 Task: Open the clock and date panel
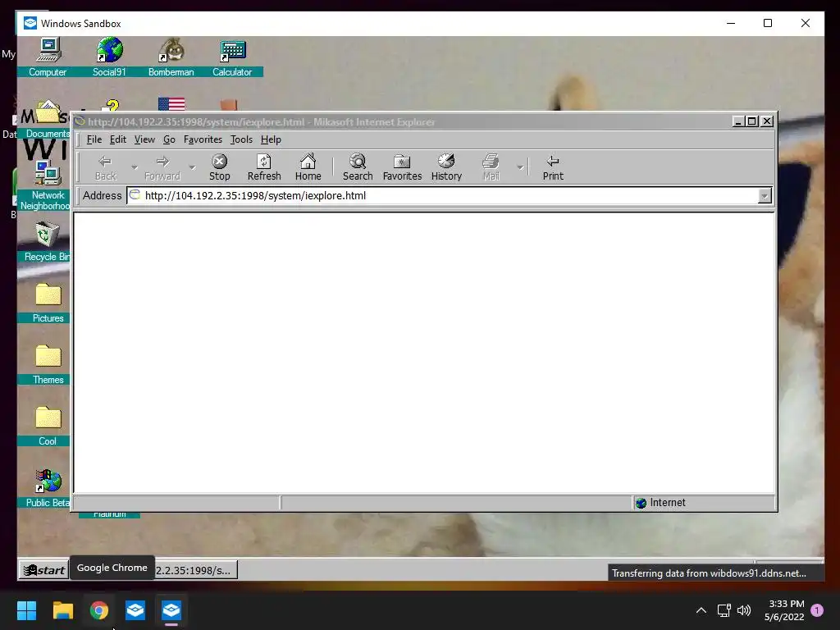[x=784, y=610]
